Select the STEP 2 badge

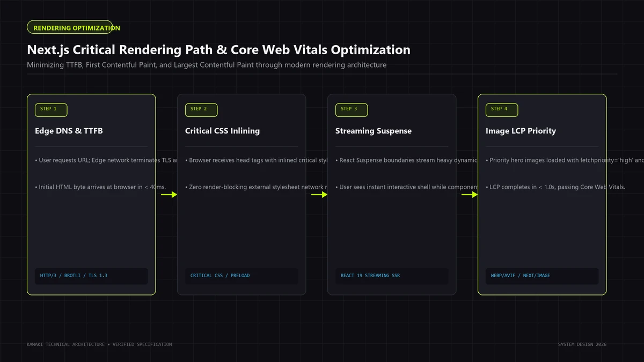coord(201,110)
